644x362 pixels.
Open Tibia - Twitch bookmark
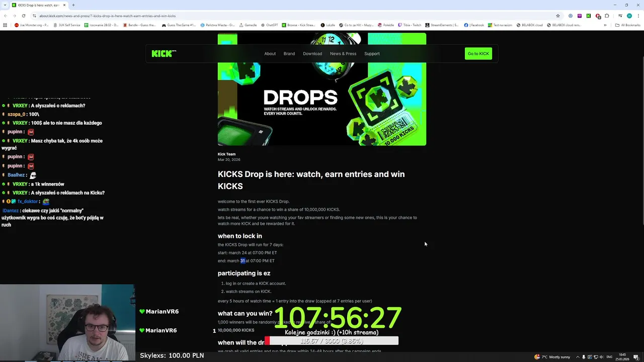point(410,25)
